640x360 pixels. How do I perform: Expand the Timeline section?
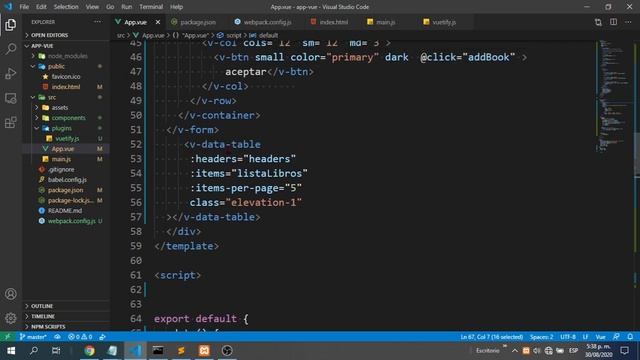pyautogui.click(x=42, y=316)
